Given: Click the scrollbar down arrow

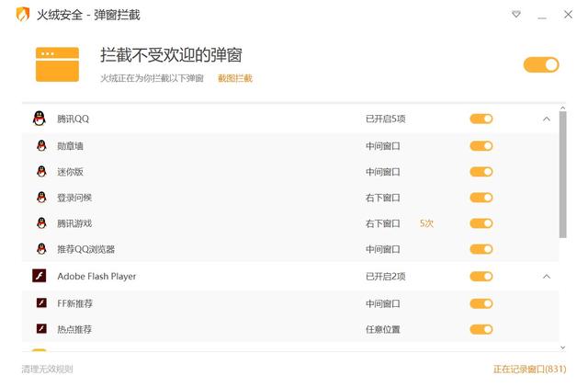Looking at the screenshot, I should [562, 347].
